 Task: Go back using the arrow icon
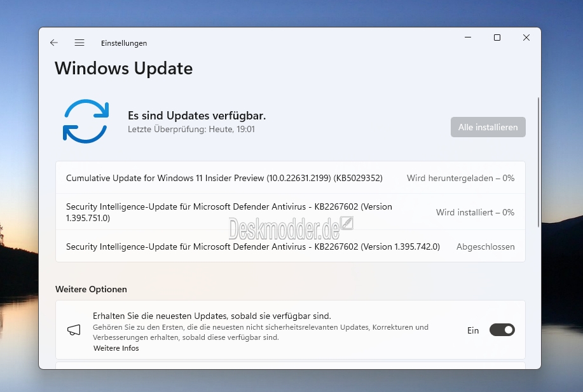[x=54, y=43]
